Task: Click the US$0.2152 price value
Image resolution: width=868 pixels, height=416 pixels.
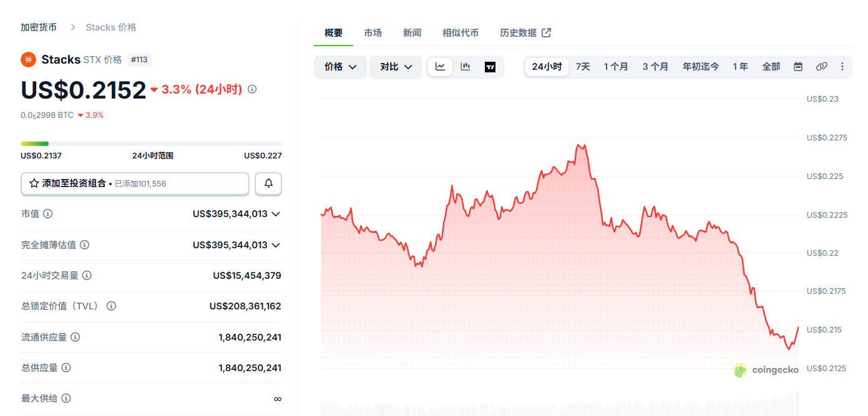Action: [83, 90]
